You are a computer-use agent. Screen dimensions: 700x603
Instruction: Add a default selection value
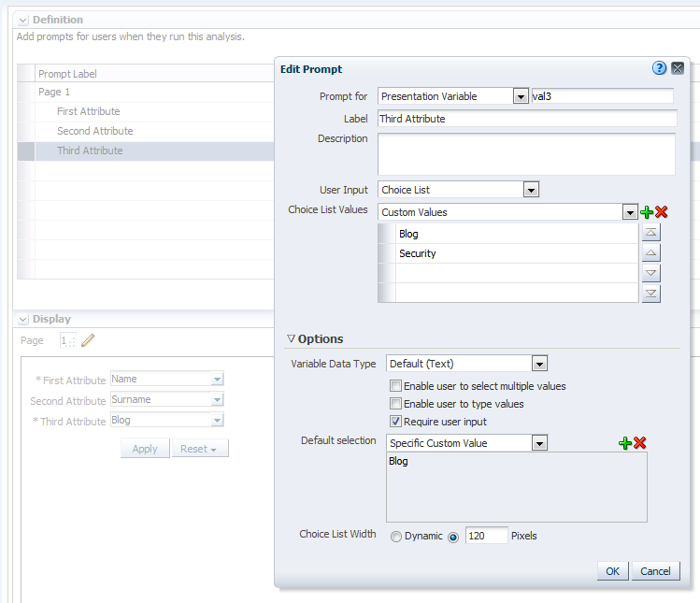pyautogui.click(x=625, y=443)
